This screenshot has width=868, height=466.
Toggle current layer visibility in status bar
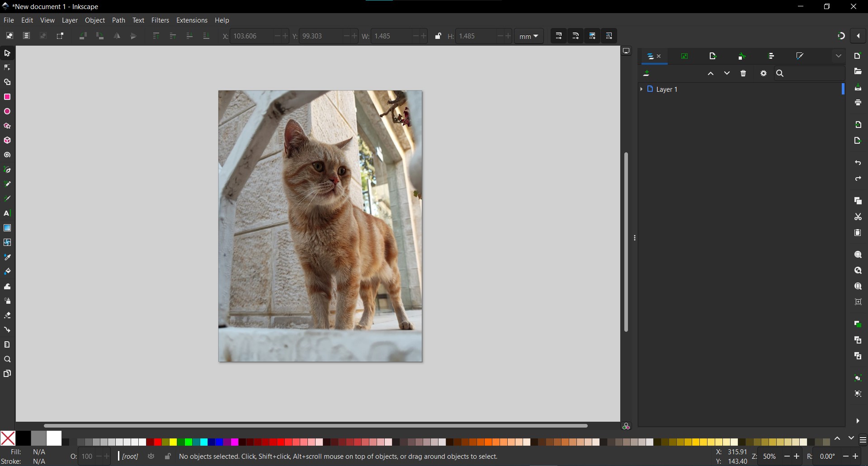[151, 457]
